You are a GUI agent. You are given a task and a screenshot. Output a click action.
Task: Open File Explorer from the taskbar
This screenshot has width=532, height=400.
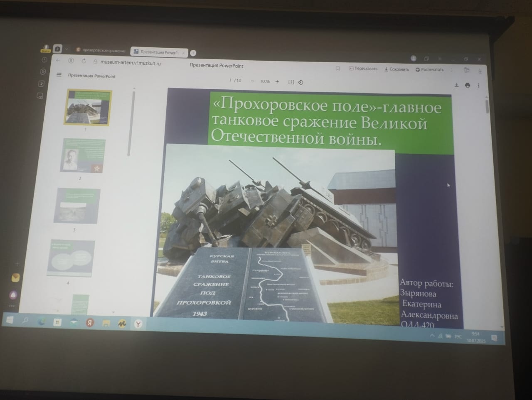point(106,323)
